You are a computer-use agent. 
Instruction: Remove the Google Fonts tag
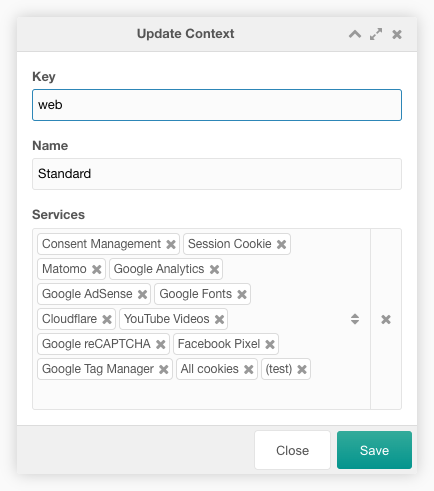pyautogui.click(x=242, y=294)
